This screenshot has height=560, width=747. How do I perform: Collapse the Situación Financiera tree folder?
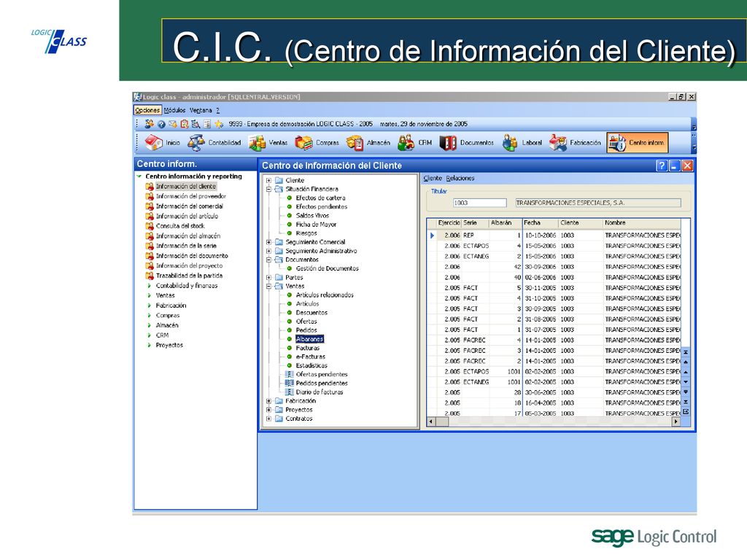[268, 189]
